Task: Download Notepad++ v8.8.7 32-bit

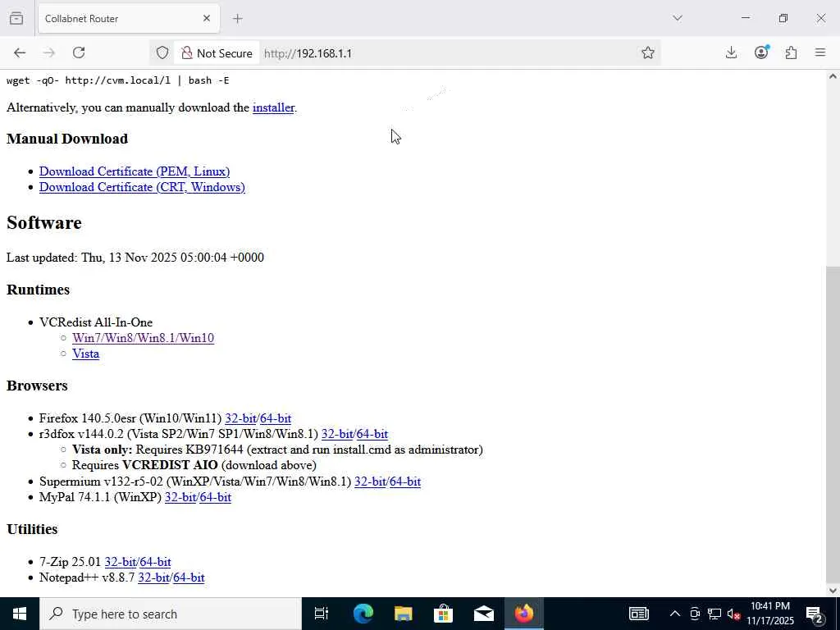Action: click(x=153, y=577)
